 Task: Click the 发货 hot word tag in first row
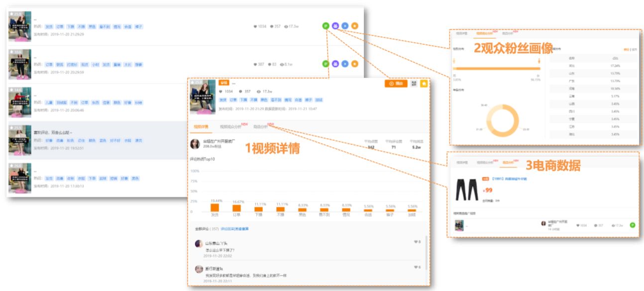pos(49,26)
